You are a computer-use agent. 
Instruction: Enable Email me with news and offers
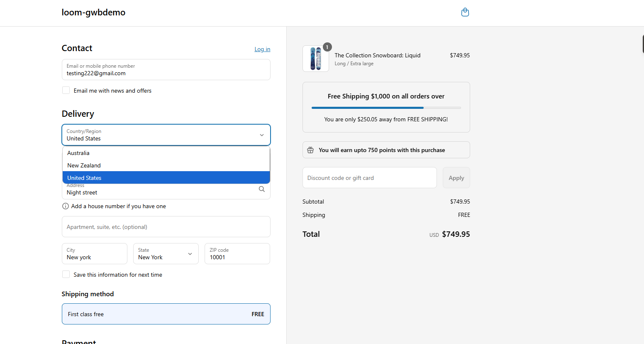66,91
